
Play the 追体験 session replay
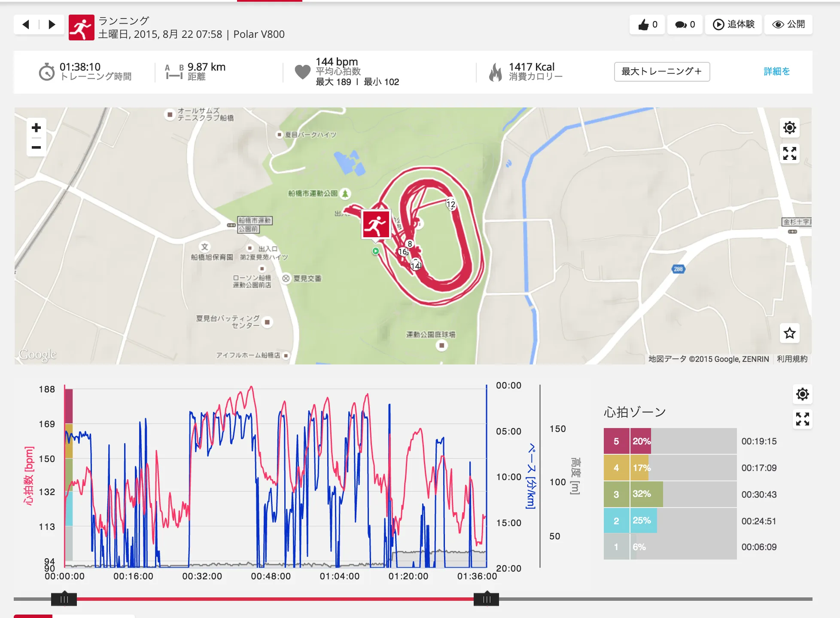[x=733, y=24]
